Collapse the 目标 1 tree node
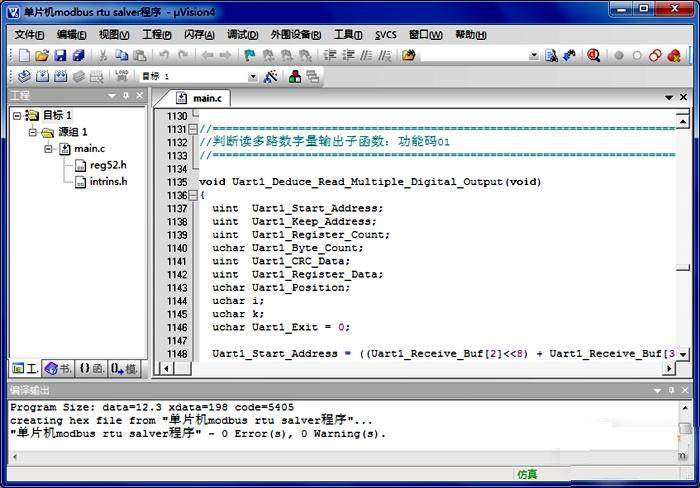This screenshot has height=488, width=700. 17,116
